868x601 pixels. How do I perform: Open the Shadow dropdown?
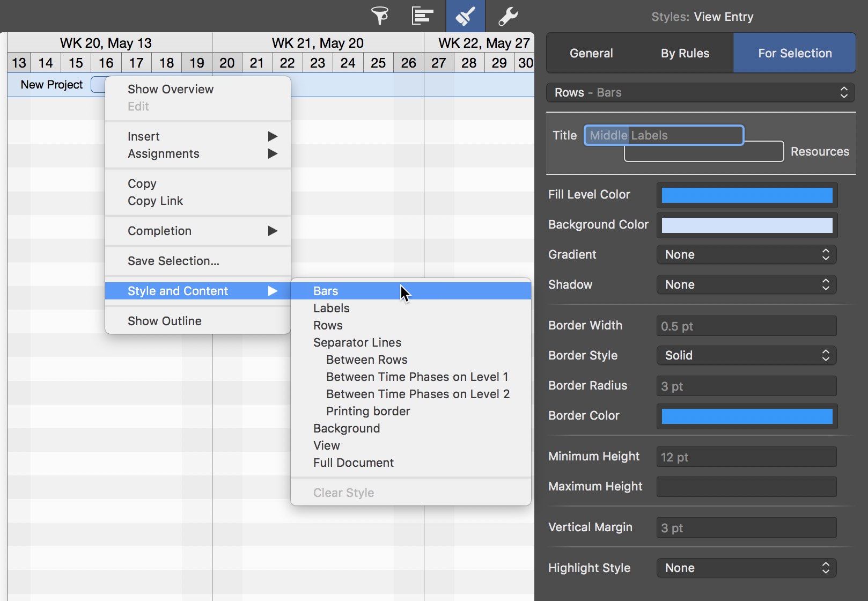[746, 284]
